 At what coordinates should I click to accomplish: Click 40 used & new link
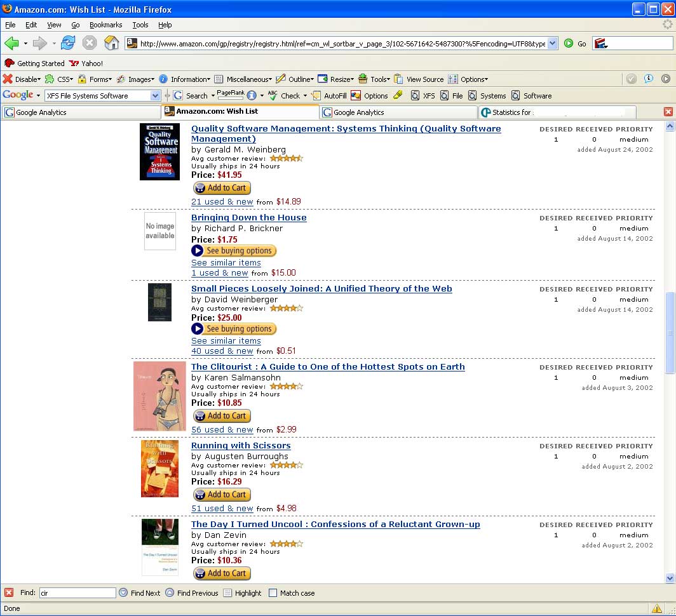222,351
